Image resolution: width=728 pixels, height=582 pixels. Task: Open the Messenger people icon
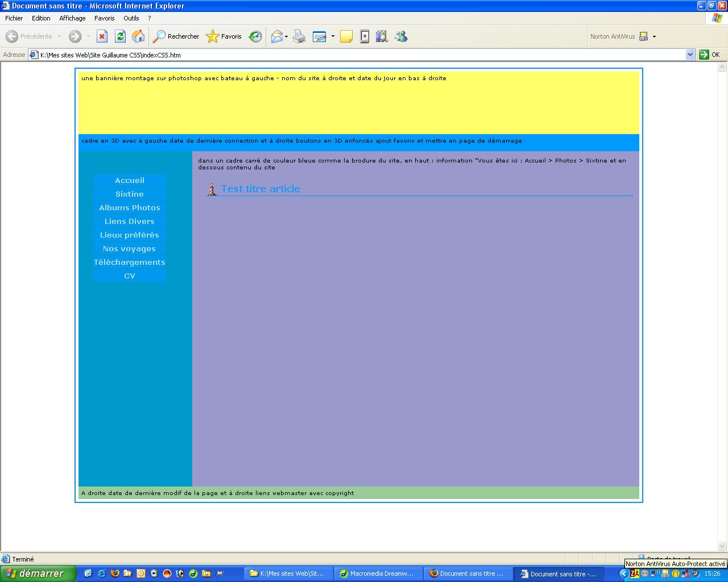[x=401, y=36]
